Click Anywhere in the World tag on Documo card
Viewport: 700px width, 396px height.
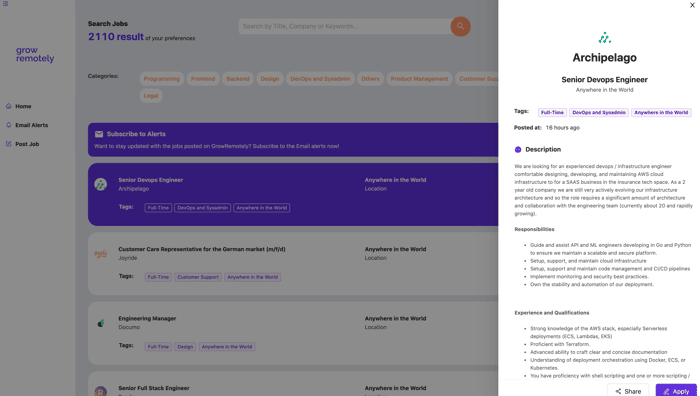227,346
